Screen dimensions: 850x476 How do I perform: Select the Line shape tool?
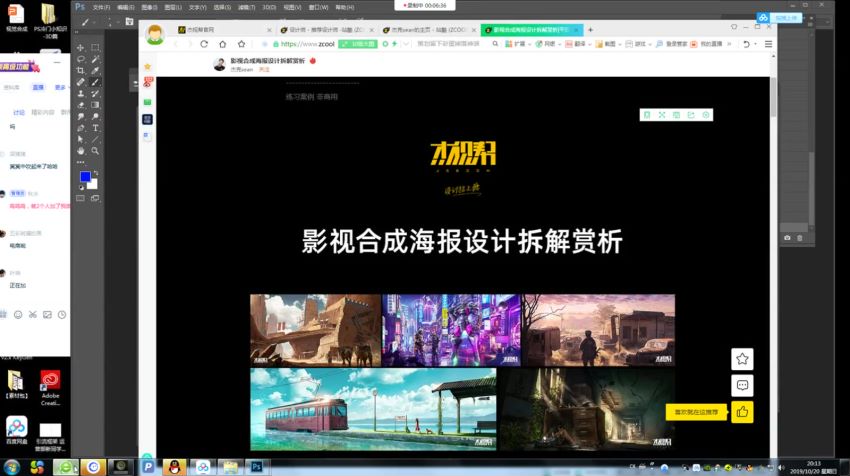point(95,139)
